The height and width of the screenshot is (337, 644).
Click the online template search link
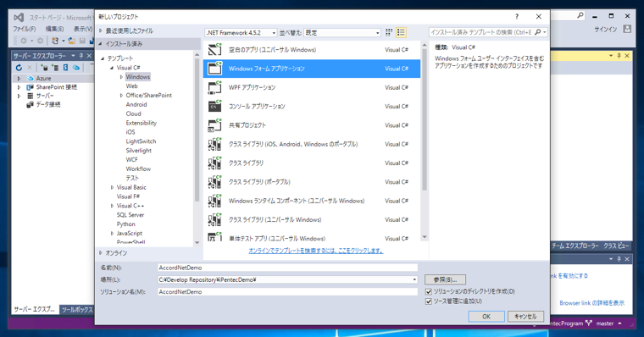(316, 251)
